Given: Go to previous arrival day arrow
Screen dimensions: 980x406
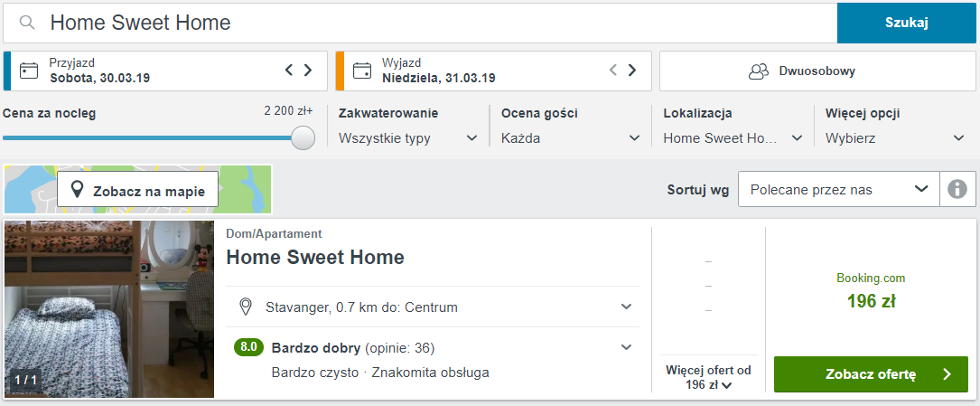Looking at the screenshot, I should click(289, 70).
